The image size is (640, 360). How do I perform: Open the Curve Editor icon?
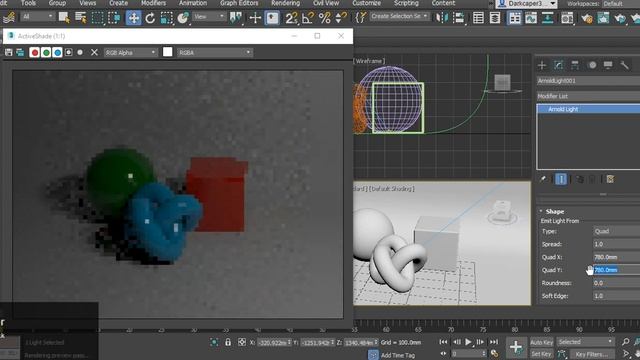pos(531,18)
